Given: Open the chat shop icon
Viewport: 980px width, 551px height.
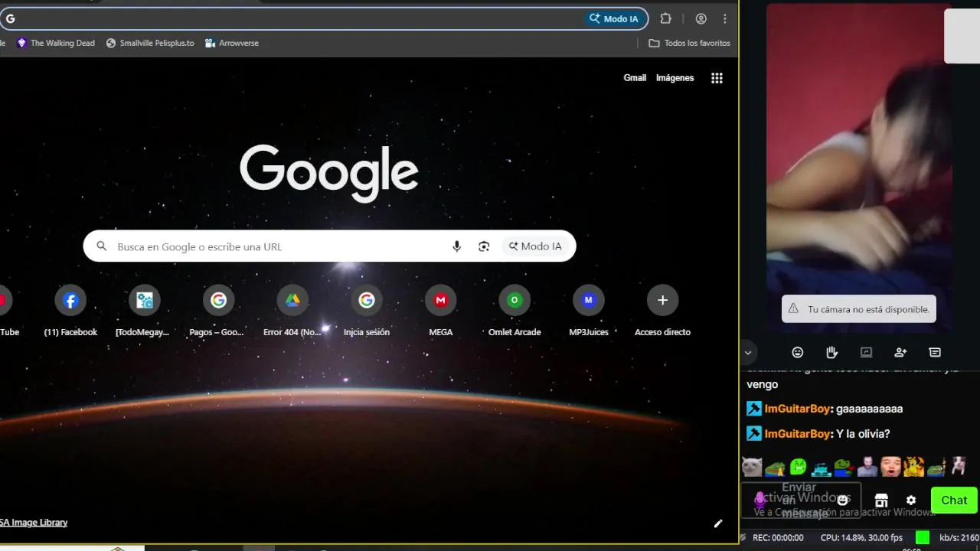Looking at the screenshot, I should click(881, 500).
